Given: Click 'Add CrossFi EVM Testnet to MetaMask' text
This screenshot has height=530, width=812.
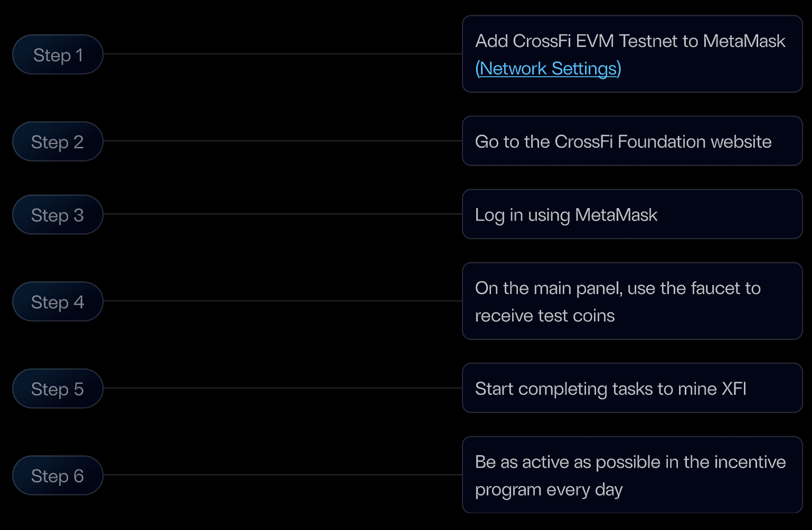Looking at the screenshot, I should pyautogui.click(x=630, y=41).
